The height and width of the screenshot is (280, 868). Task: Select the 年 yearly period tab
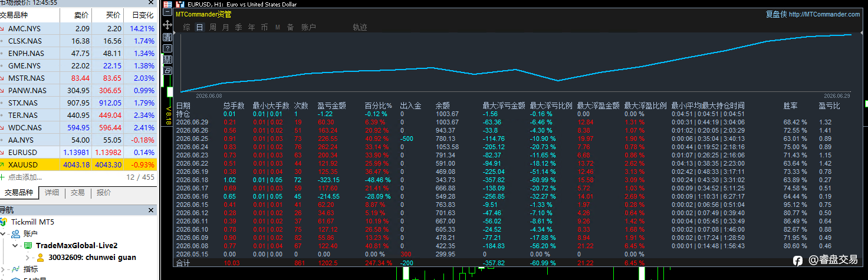(x=251, y=27)
